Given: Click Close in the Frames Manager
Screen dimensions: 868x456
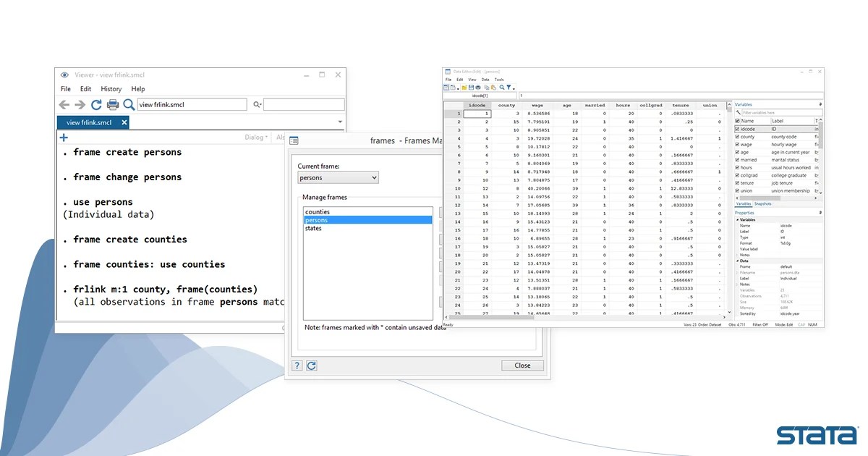Looking at the screenshot, I should 522,365.
